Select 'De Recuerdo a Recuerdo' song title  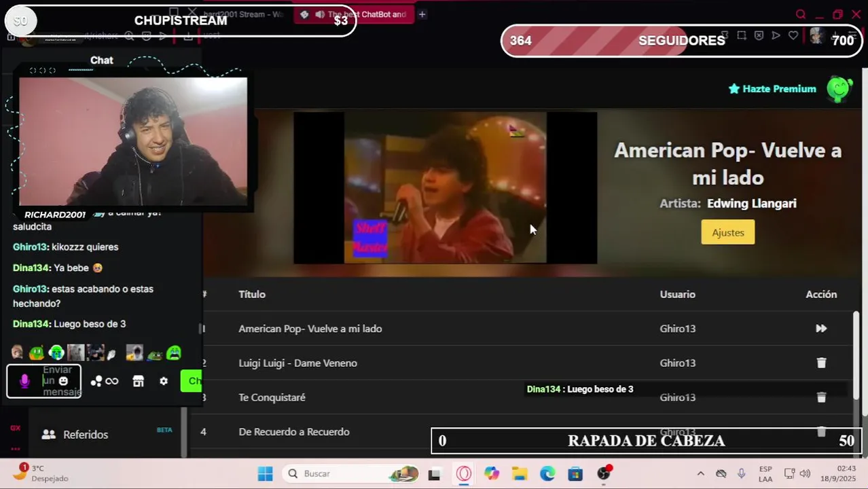pyautogui.click(x=294, y=432)
